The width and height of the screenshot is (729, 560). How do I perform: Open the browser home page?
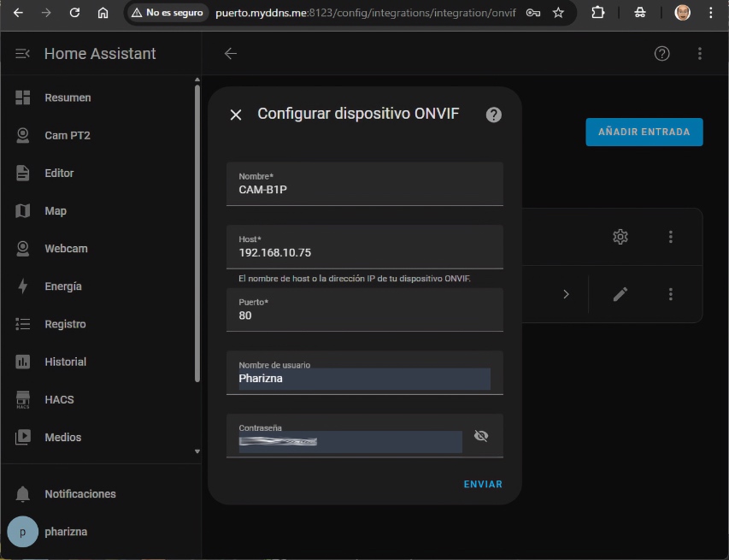click(x=103, y=13)
